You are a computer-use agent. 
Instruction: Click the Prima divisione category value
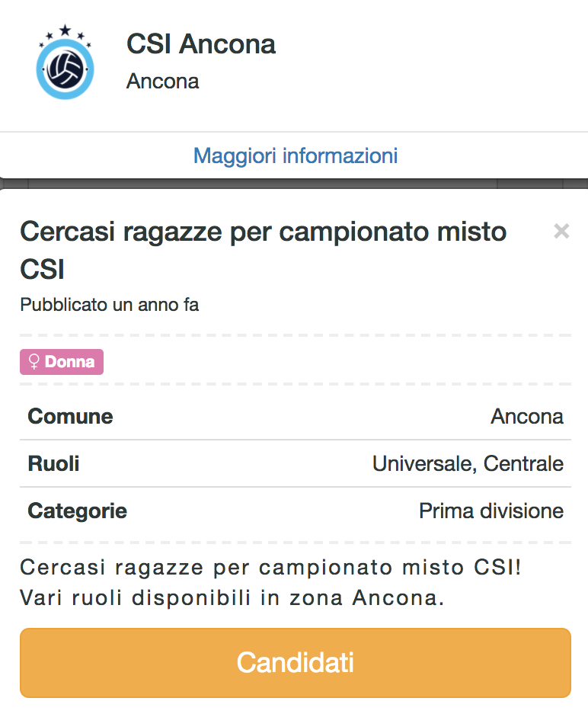point(491,511)
